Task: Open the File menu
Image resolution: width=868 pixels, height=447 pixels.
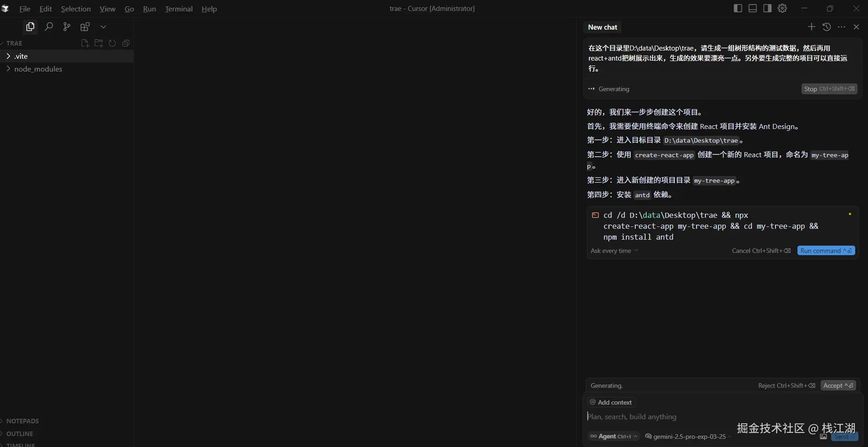Action: [25, 9]
